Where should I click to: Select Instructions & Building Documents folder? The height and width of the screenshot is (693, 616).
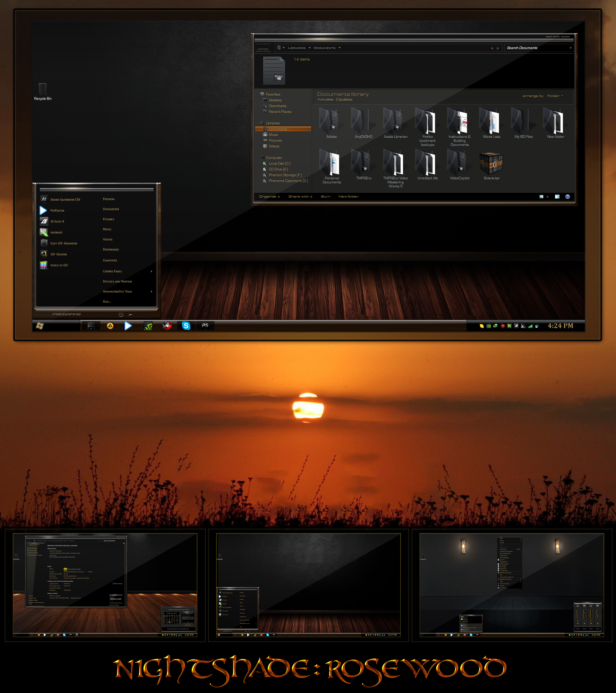pos(459,126)
